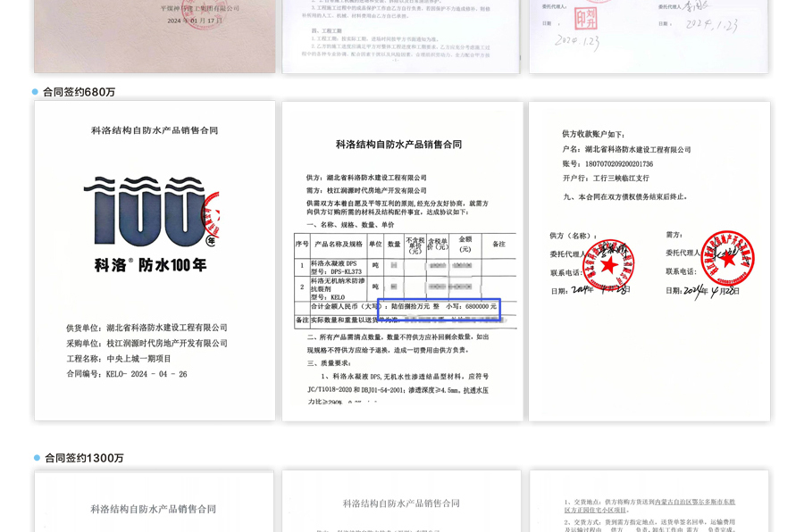This screenshot has width=804, height=532.
Task: Click the blue bullet beside 合同签约1300万
Action: (37, 458)
